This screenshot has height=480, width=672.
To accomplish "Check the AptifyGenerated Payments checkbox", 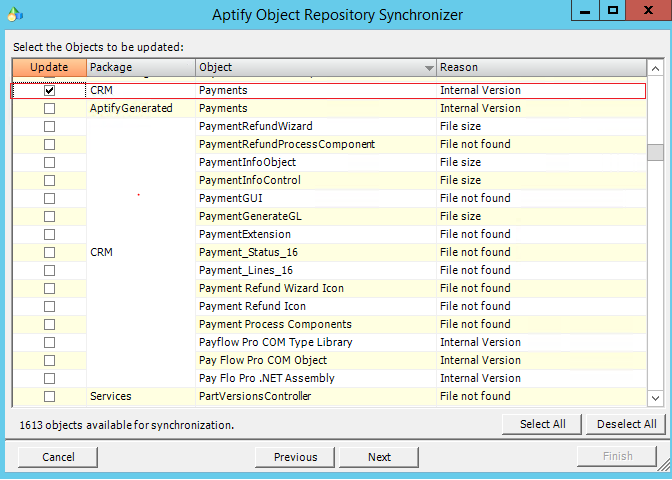I will click(49, 108).
